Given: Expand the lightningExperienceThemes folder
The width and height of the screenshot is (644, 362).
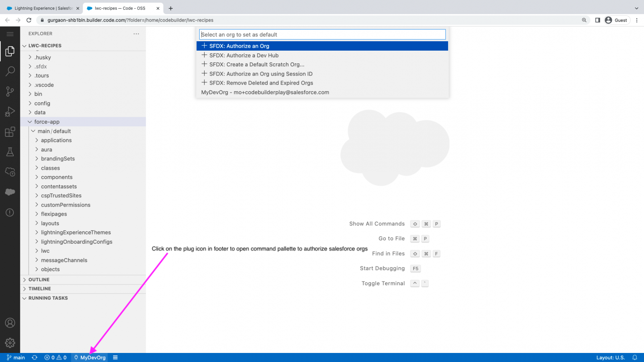Looking at the screenshot, I should [83, 232].
